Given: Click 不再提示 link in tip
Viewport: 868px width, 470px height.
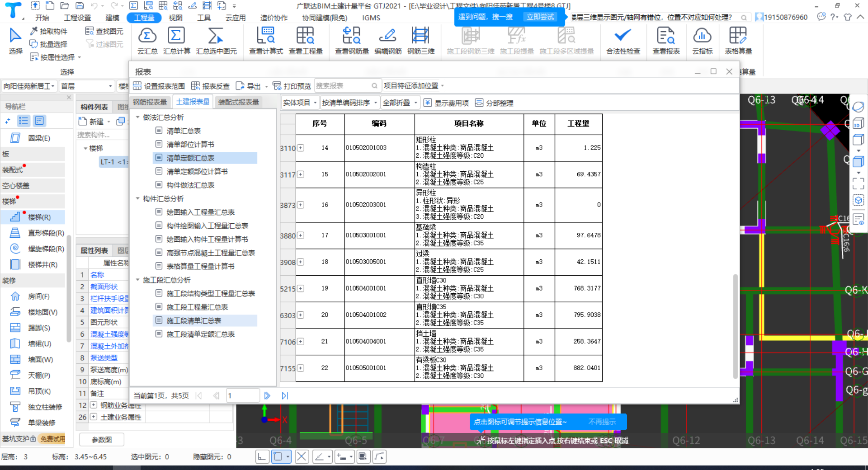Looking at the screenshot, I should 602,422.
